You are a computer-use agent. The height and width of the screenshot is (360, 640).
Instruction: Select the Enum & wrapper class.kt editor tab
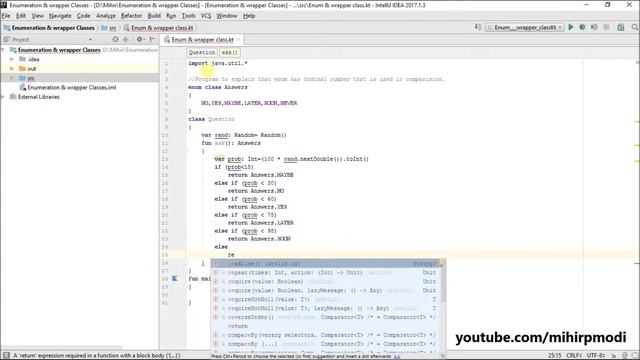(202, 40)
